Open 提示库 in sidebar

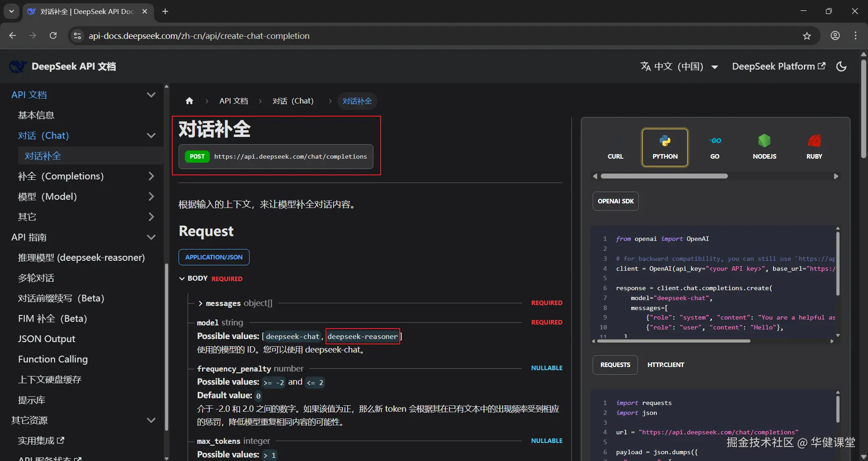(x=32, y=400)
